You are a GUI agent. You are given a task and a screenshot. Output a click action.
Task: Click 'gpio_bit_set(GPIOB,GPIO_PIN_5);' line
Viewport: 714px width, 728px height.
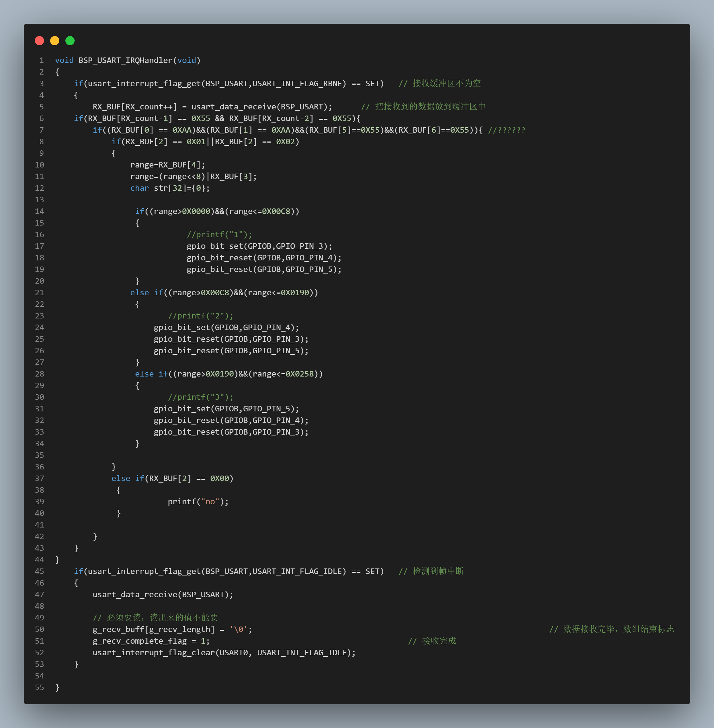tap(226, 409)
